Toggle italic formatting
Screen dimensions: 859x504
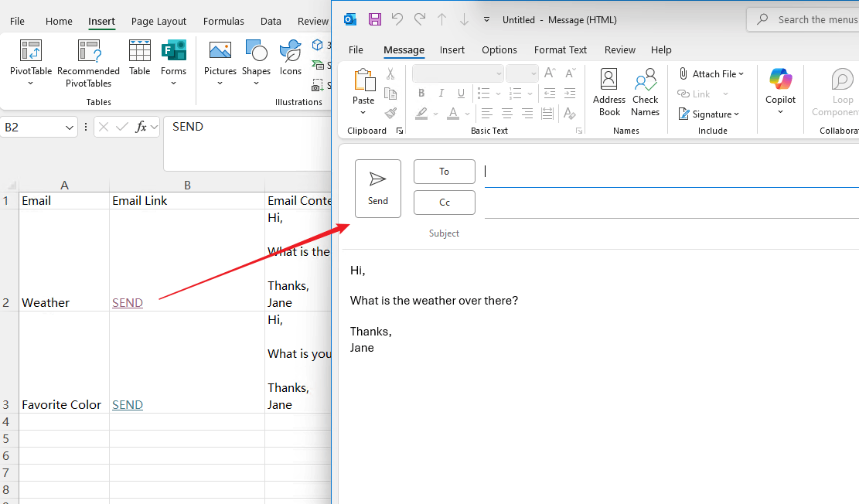coord(441,93)
